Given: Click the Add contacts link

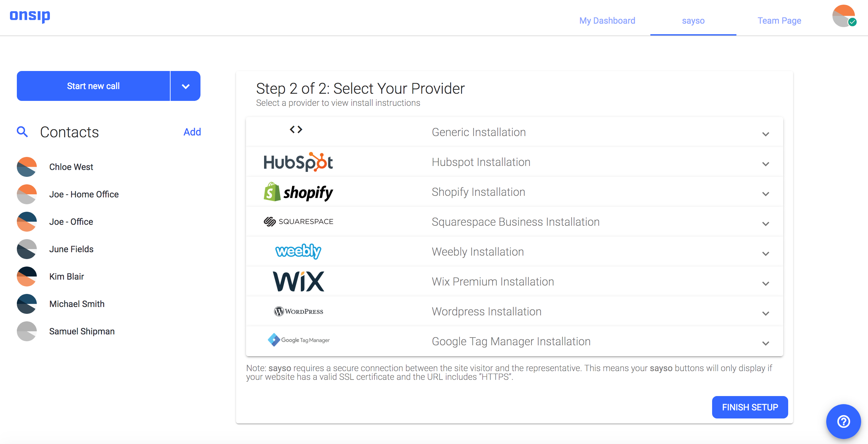Looking at the screenshot, I should tap(192, 132).
